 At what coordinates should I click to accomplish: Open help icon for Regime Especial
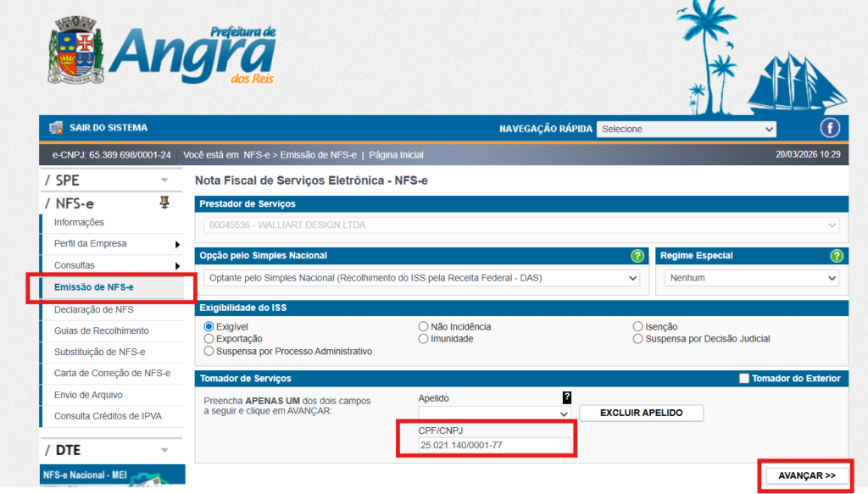[837, 256]
